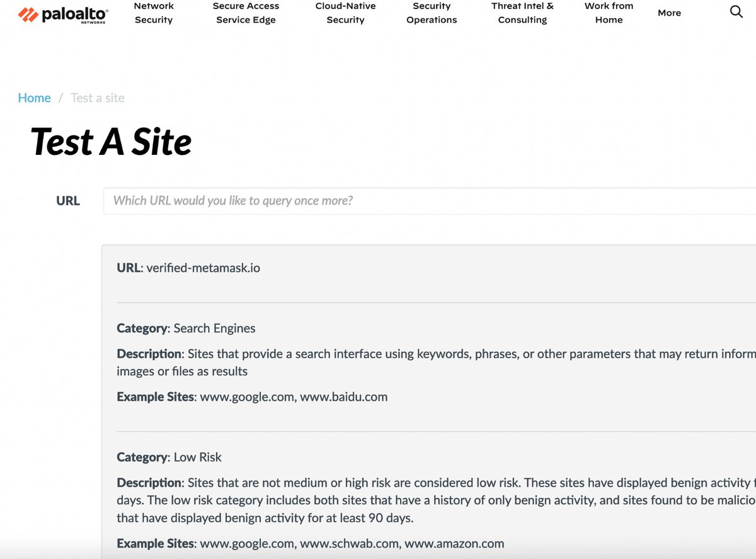
Task: Click the Test a site breadcrumb
Action: pos(98,98)
